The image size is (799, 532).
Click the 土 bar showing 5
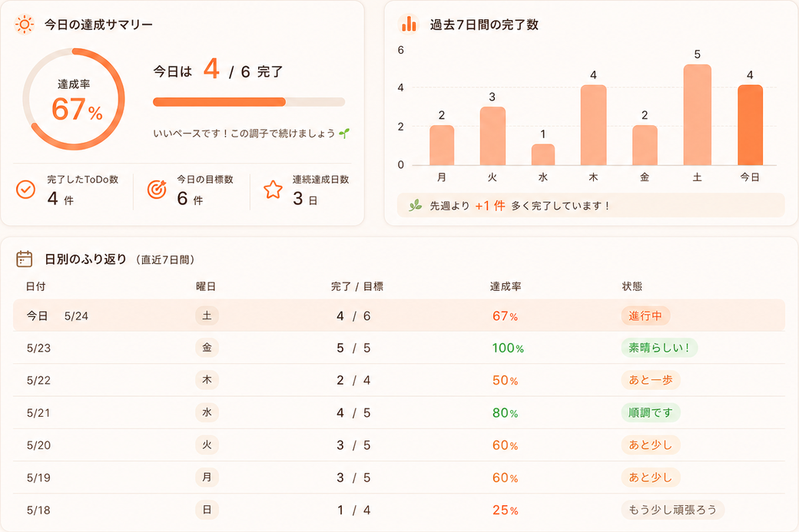coord(697,114)
